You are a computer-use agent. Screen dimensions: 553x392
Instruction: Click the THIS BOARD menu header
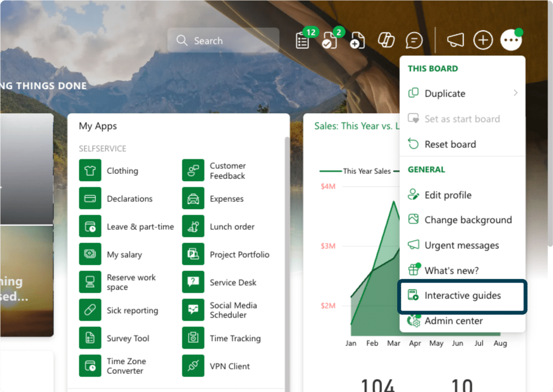433,69
